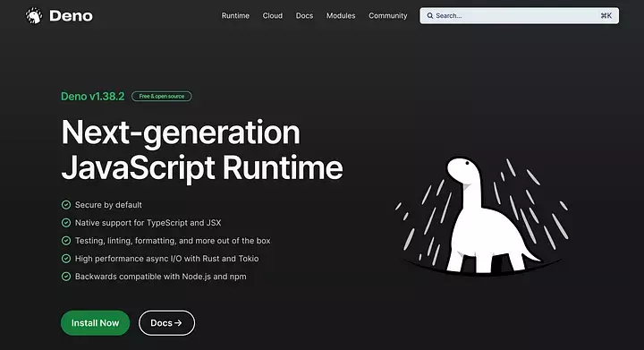Go to Docs in top navigation
The image size is (644, 350).
[x=304, y=15]
